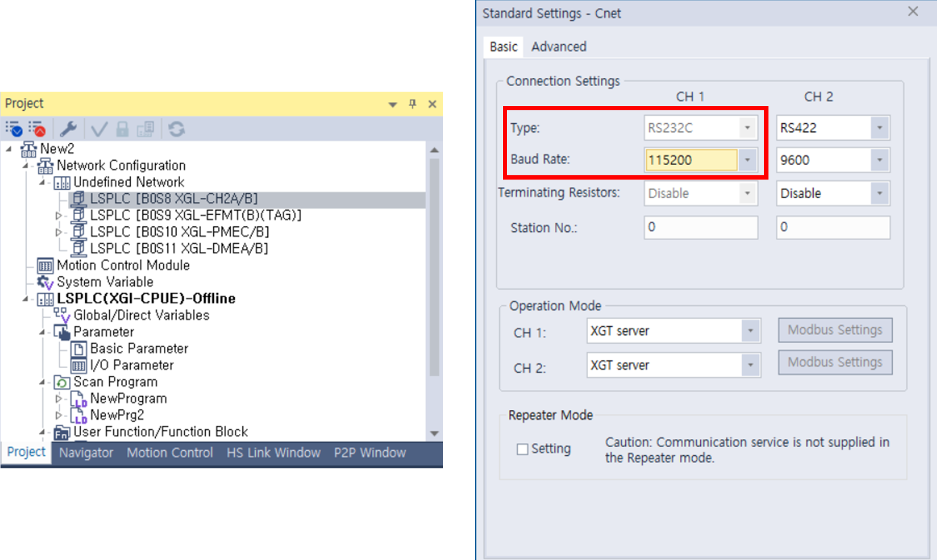Click the collapse all (red arrow) toolbar icon
This screenshot has height=560, width=937.
tap(37, 129)
